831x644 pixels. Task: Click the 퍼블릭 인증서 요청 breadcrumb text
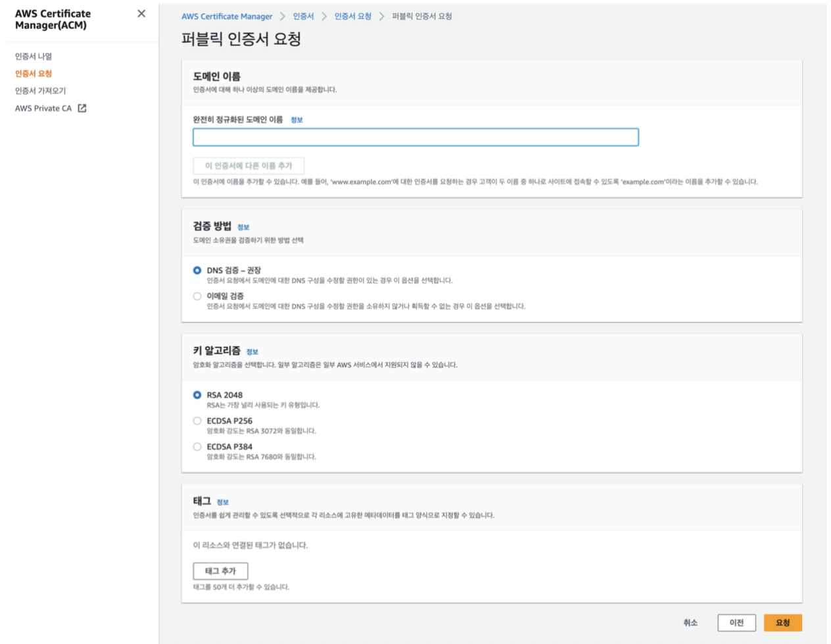coord(422,16)
